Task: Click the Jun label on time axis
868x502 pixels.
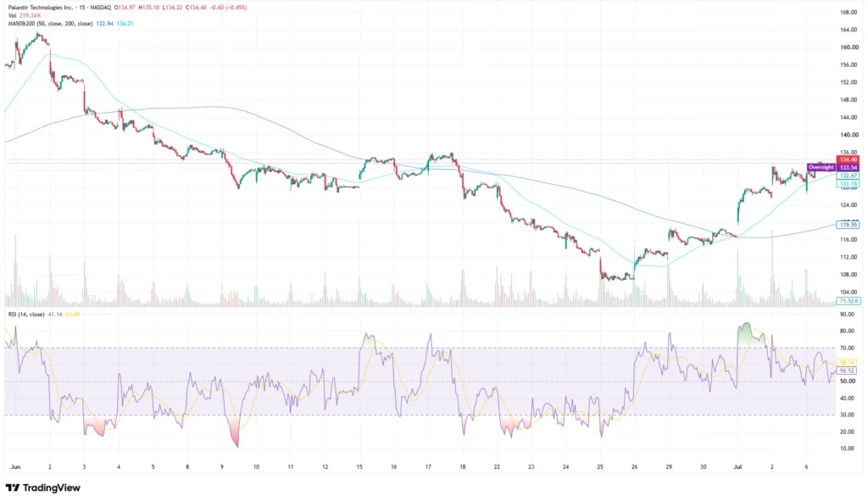Action: tap(15, 467)
